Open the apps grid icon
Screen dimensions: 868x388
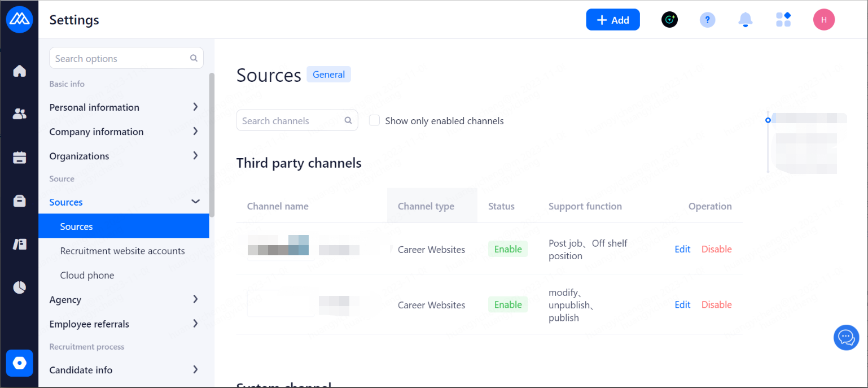783,20
